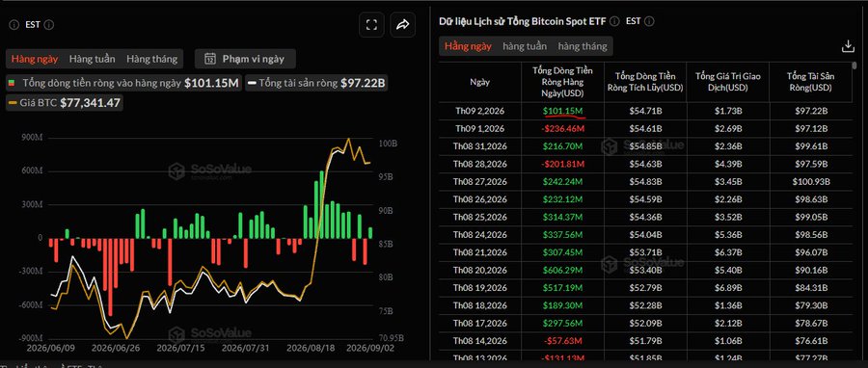Switch chart to Hàng tháng
The height and width of the screenshot is (368, 868).
(x=151, y=59)
